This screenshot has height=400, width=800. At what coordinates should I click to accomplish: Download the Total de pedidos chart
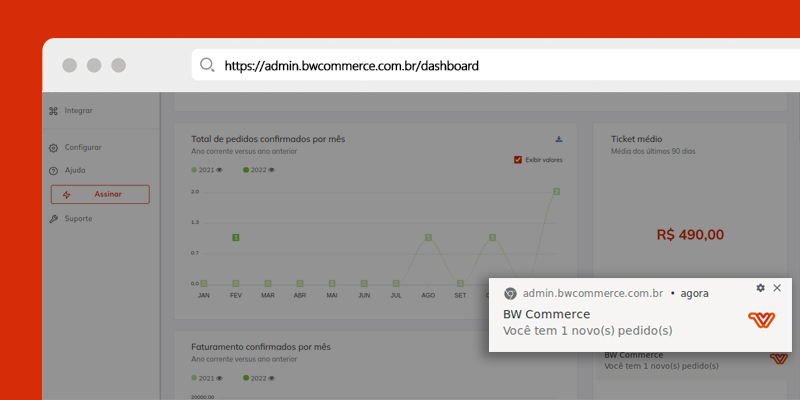[x=559, y=139]
